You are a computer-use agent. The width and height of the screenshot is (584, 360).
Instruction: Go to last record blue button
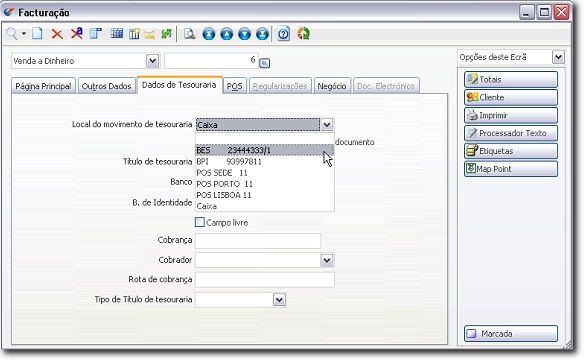pos(262,34)
